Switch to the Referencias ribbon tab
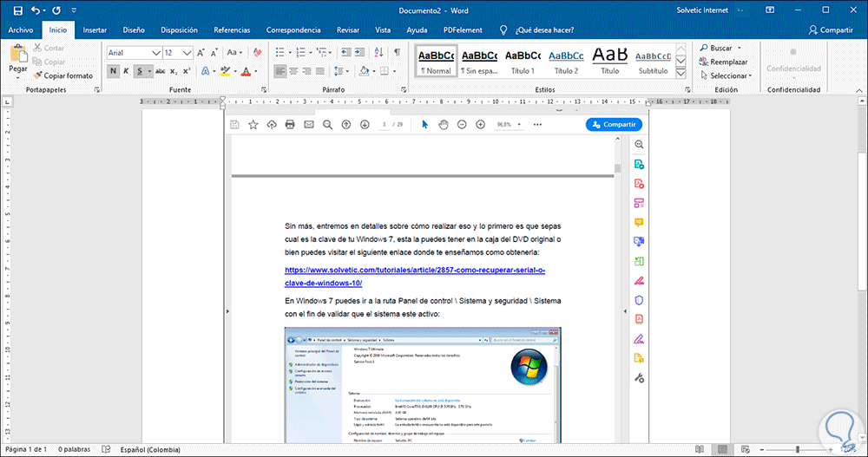Screen dimensions: 868x457 pos(232,29)
